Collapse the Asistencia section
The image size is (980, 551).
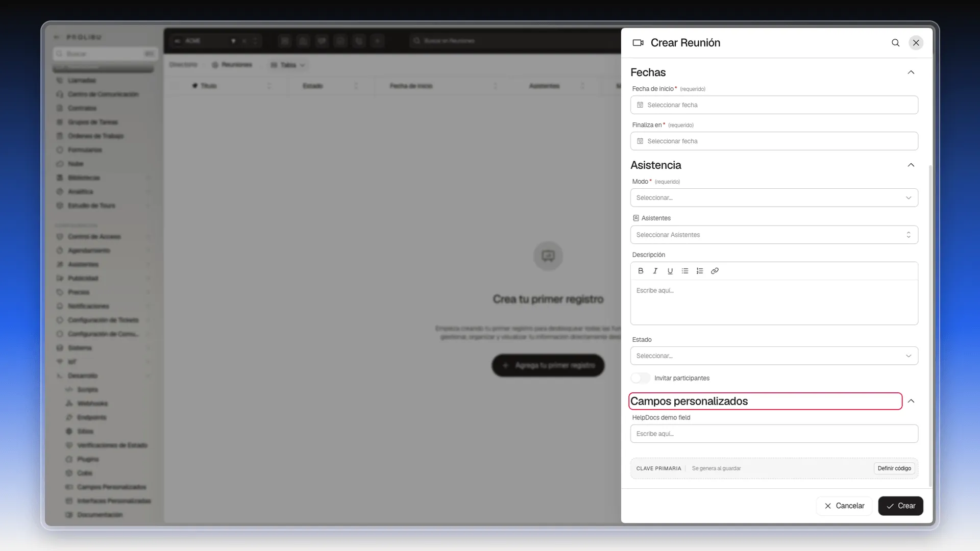[911, 165]
